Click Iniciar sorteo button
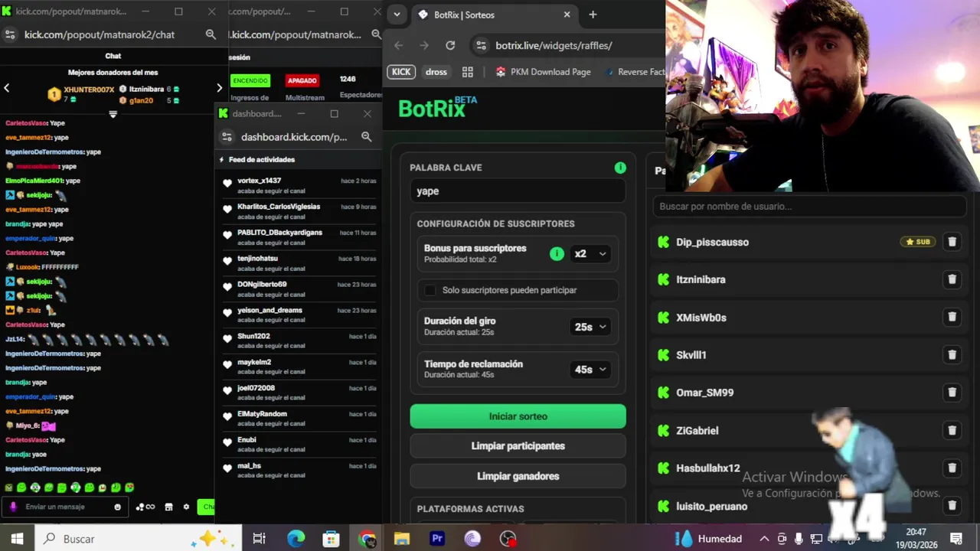The height and width of the screenshot is (551, 980). click(x=518, y=416)
